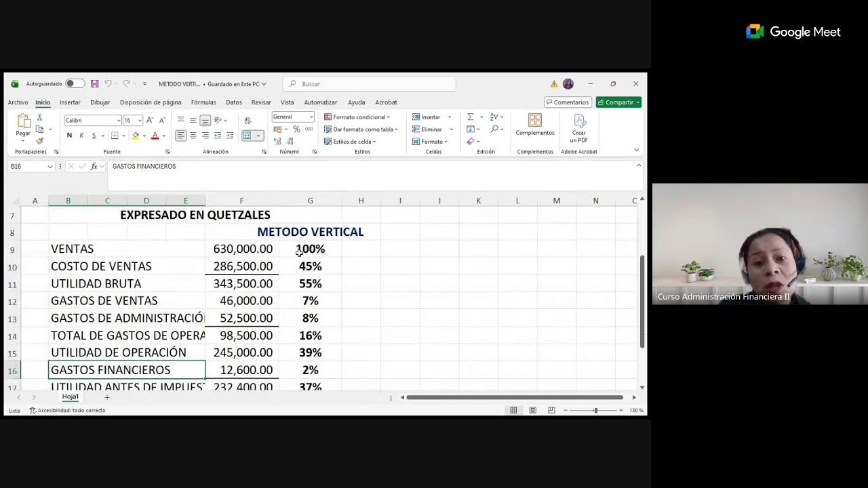This screenshot has height=488, width=868.
Task: Open Formato condicional menu
Action: tap(357, 117)
